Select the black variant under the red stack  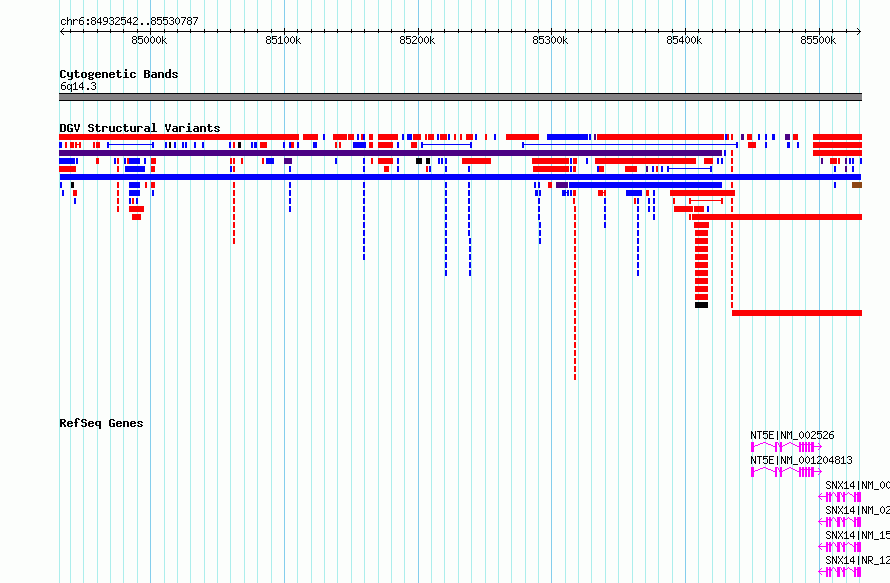[x=702, y=305]
